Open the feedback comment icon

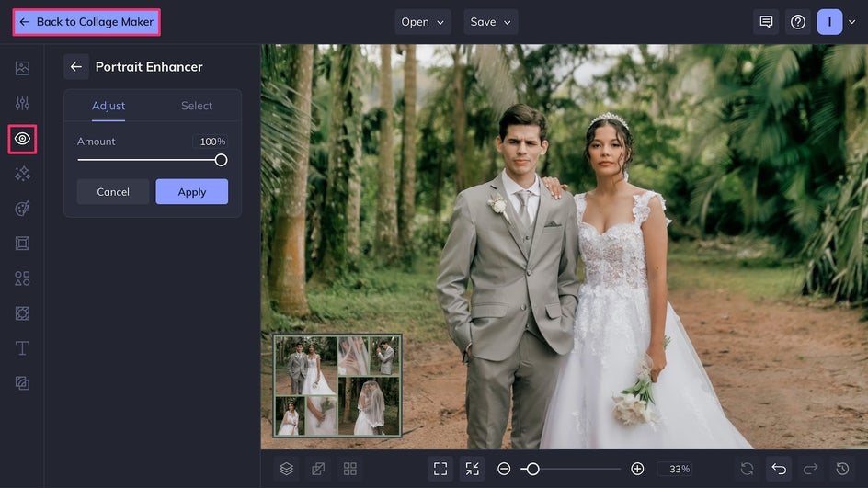tap(766, 22)
